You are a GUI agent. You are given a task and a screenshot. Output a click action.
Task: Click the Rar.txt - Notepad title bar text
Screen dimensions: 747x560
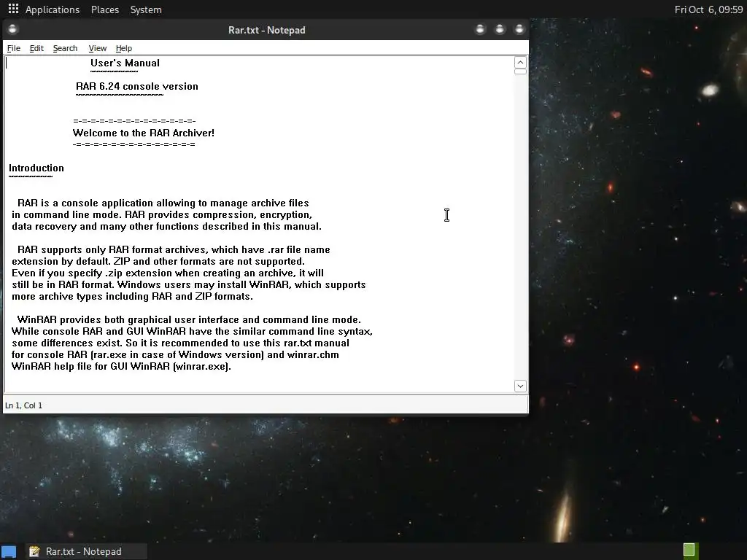click(267, 30)
